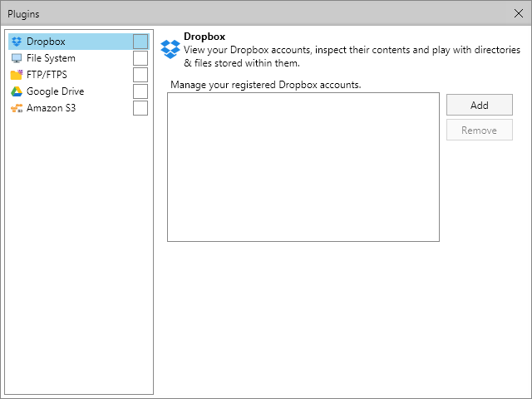Click the FTP/FTPS folder icon

[17, 75]
